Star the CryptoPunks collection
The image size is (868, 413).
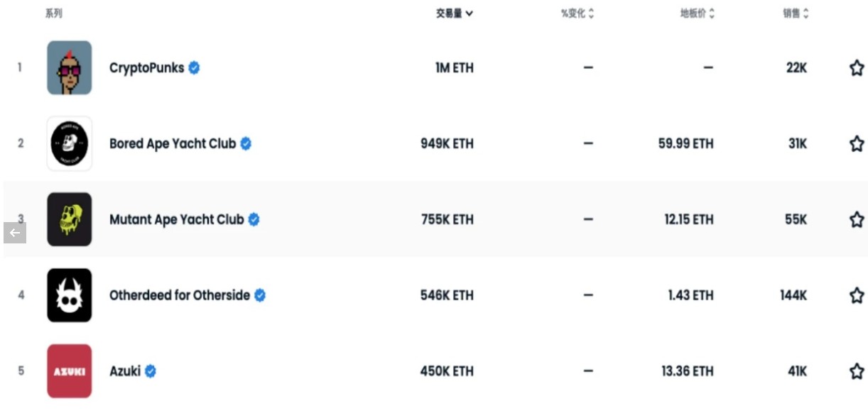click(857, 68)
